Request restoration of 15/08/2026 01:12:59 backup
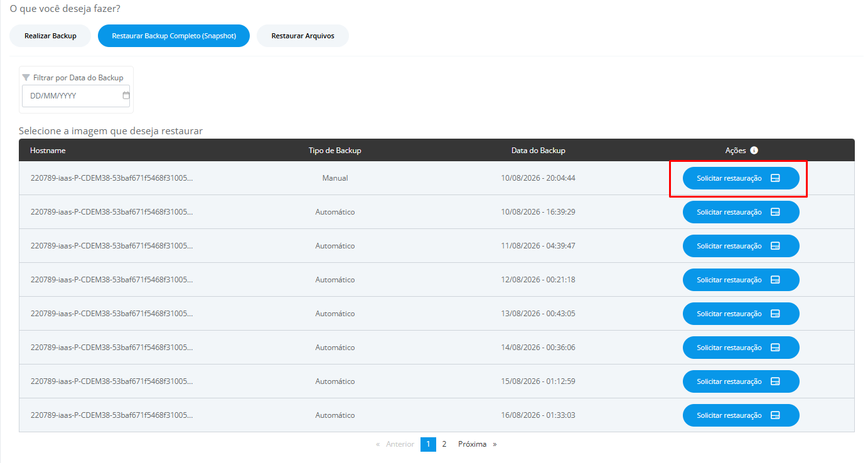This screenshot has width=868, height=463. 741,381
